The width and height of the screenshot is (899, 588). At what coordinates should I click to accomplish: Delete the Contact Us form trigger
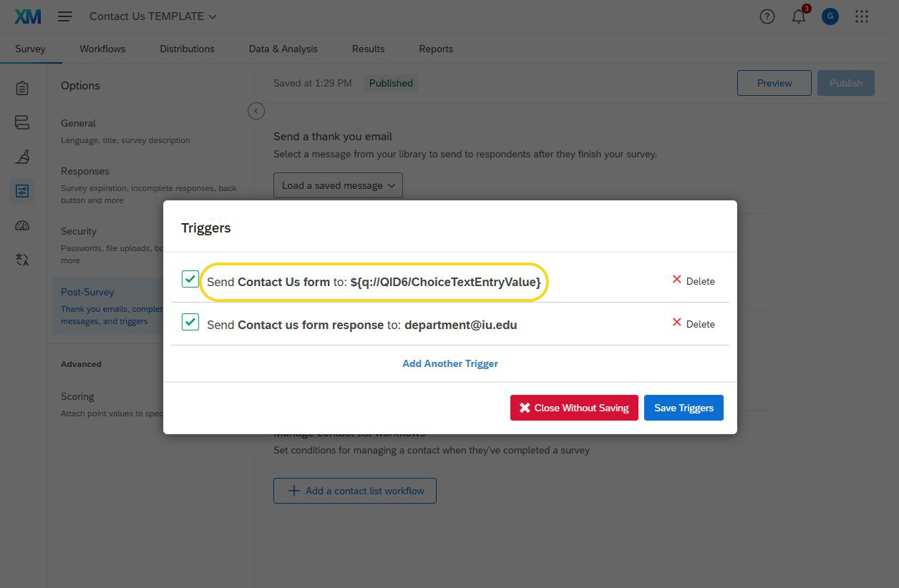point(693,281)
